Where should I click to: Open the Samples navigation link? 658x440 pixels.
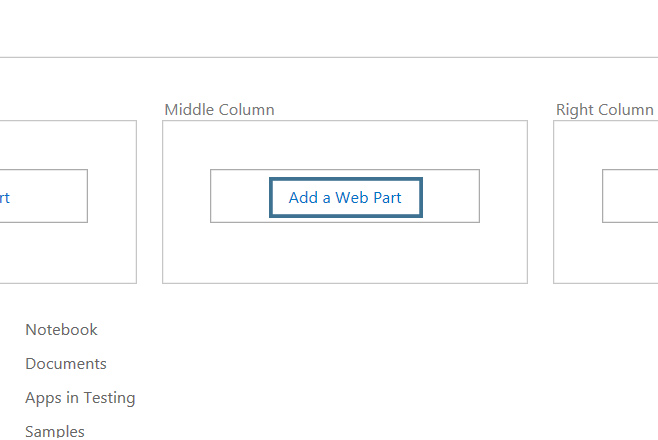click(x=55, y=431)
